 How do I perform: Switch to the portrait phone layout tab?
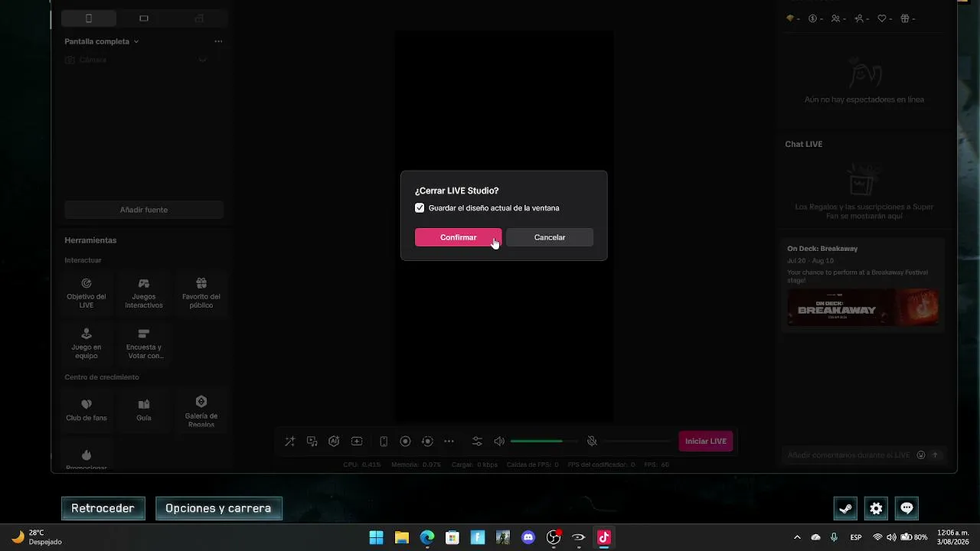89,18
